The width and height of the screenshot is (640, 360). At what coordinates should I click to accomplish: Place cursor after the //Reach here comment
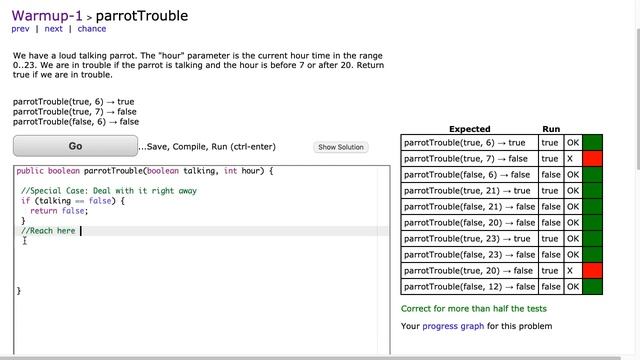tap(81, 231)
